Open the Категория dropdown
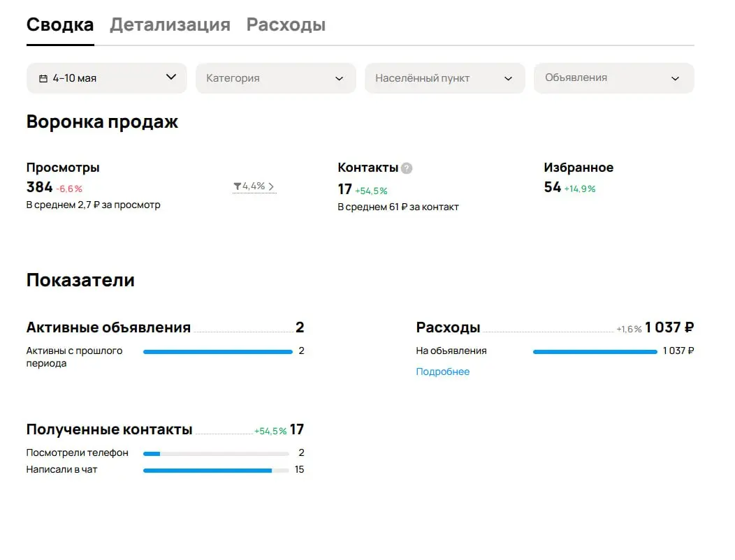This screenshot has width=735, height=560. [275, 78]
